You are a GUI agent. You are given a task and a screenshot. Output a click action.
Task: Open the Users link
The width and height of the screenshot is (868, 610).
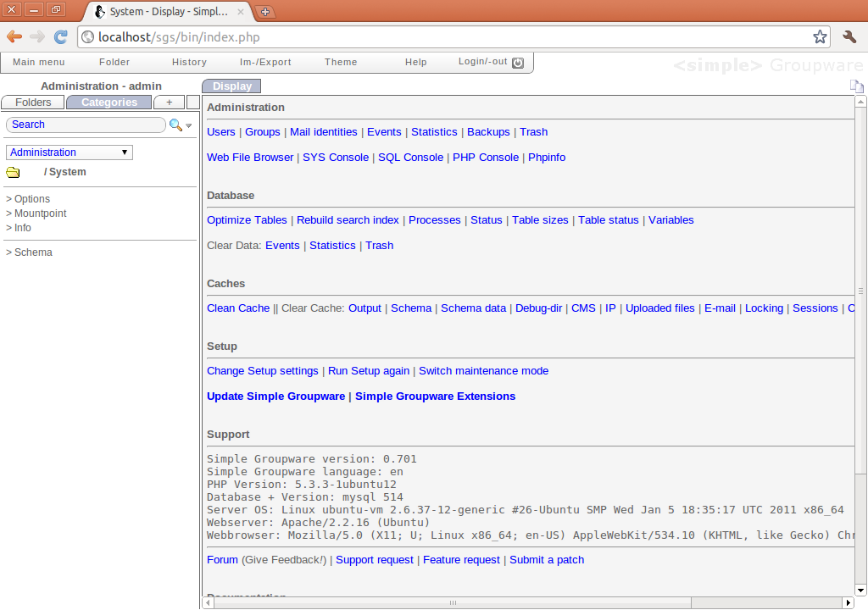[x=221, y=131]
